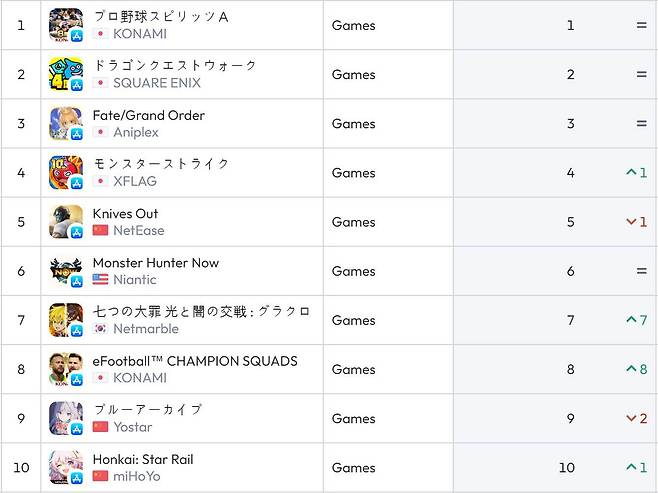This screenshot has width=658, height=493.
Task: Click the up 8 rank change indicator
Action: tap(636, 369)
